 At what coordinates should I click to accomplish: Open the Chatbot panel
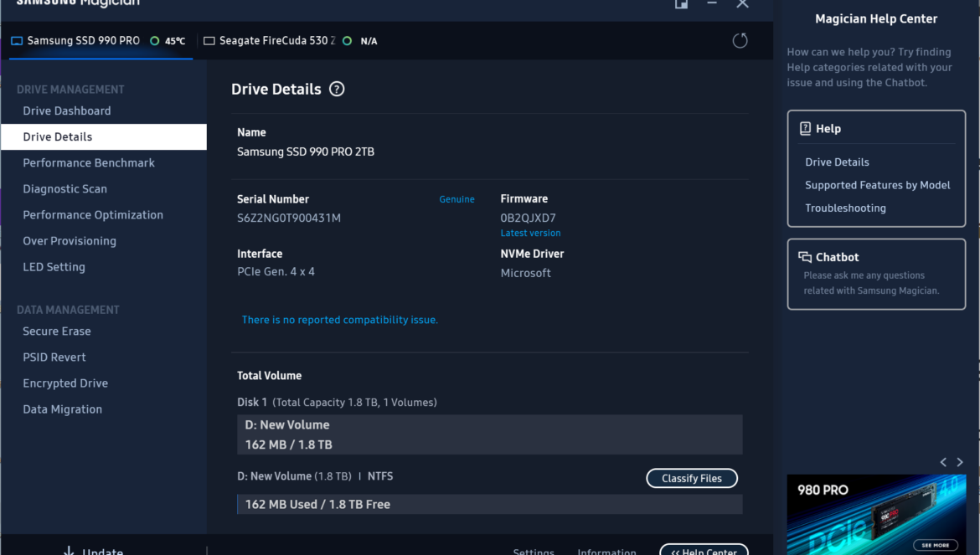(876, 274)
